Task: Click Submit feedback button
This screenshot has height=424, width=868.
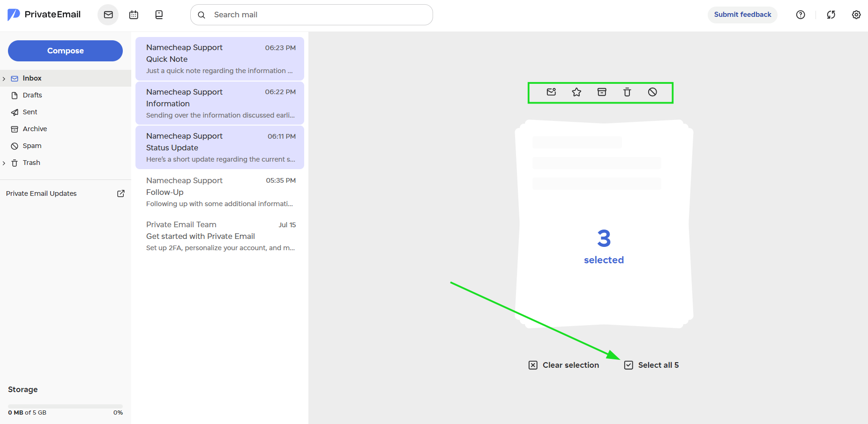Action: (x=742, y=15)
